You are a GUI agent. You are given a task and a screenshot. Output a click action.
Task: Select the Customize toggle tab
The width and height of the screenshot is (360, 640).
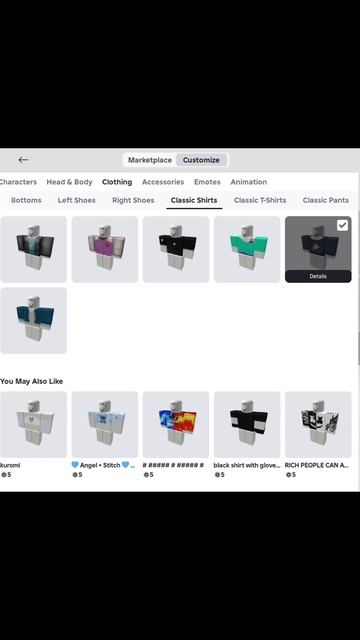(x=201, y=160)
